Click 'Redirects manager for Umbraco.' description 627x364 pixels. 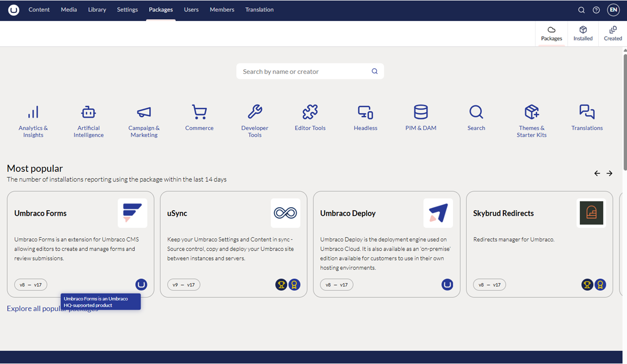pyautogui.click(x=514, y=239)
